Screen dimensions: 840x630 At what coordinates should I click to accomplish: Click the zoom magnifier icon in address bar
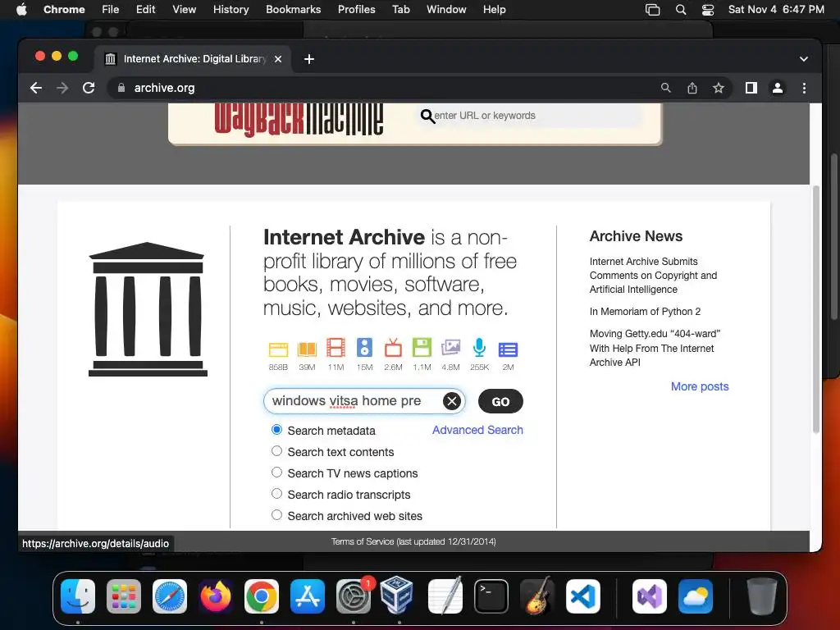[x=666, y=88]
